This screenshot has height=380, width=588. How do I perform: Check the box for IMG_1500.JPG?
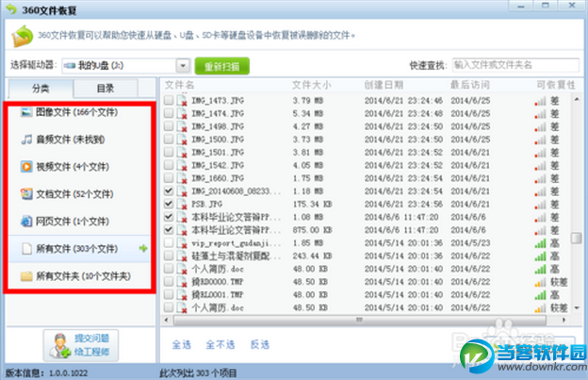(x=169, y=139)
